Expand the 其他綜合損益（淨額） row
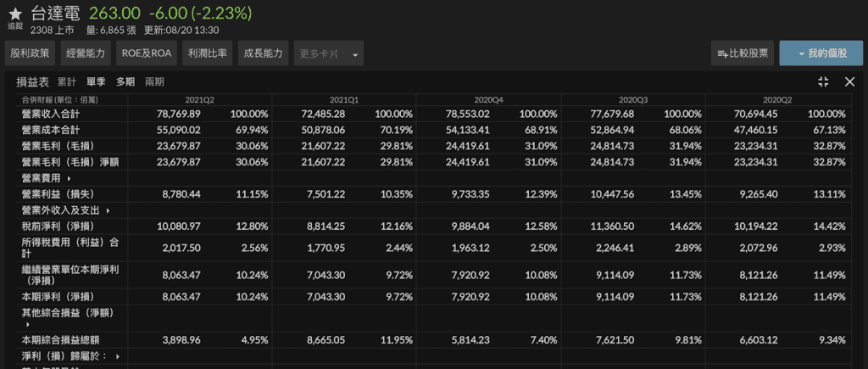The width and height of the screenshot is (868, 369). (27, 324)
